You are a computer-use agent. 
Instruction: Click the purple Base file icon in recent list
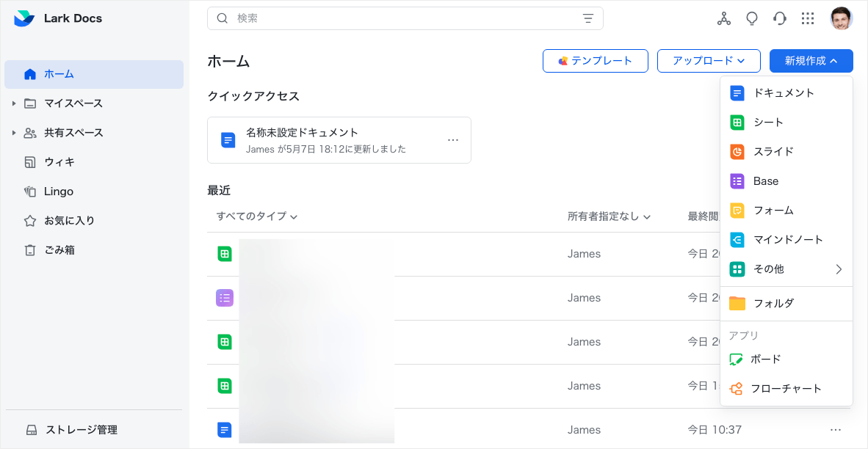tap(224, 298)
